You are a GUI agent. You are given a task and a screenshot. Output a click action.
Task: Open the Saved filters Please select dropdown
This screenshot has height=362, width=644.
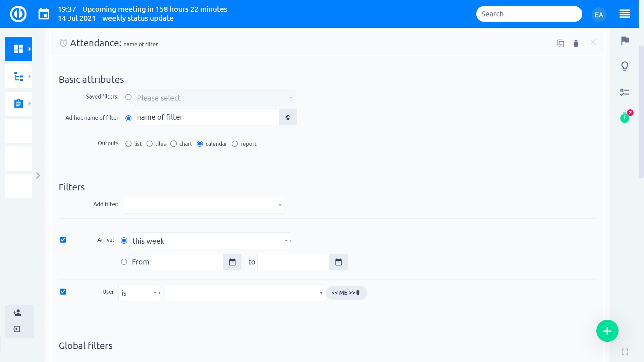point(215,98)
